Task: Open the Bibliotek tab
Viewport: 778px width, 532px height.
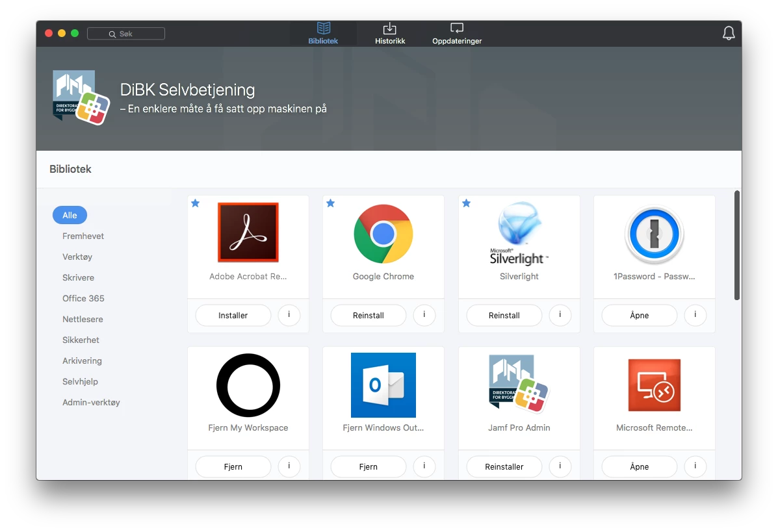Action: click(323, 34)
